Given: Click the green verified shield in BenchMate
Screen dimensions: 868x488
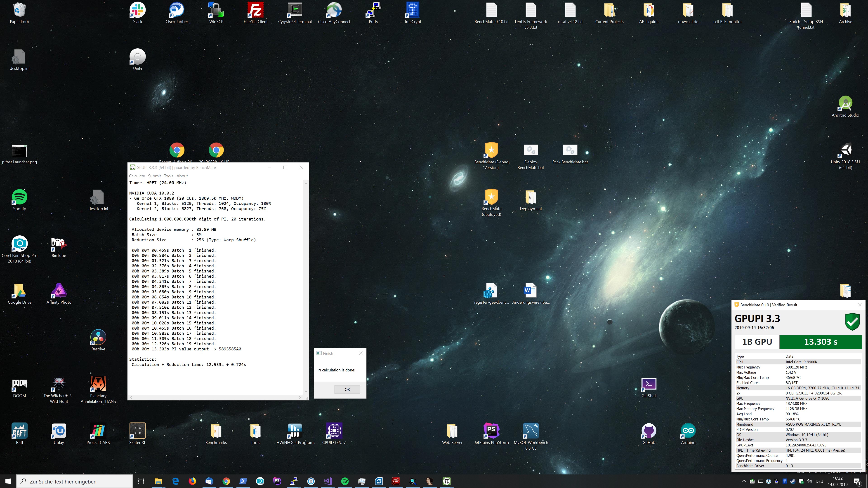Looking at the screenshot, I should tap(852, 322).
